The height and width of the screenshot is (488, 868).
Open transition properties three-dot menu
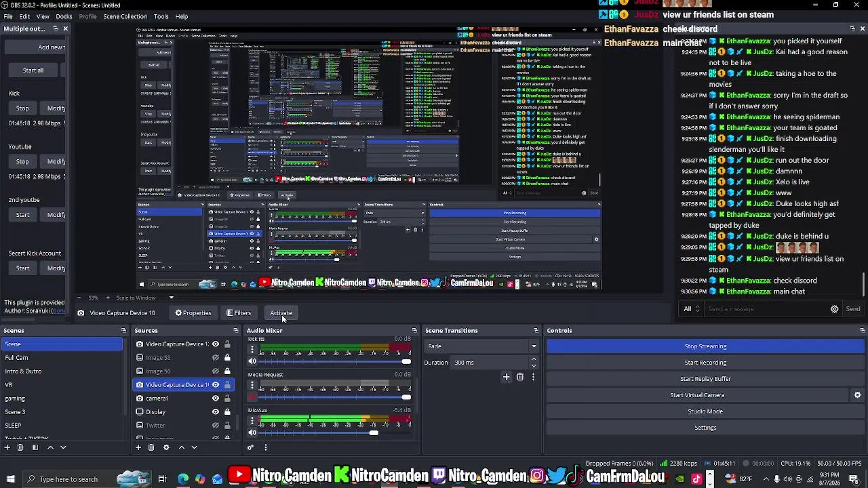click(x=533, y=377)
